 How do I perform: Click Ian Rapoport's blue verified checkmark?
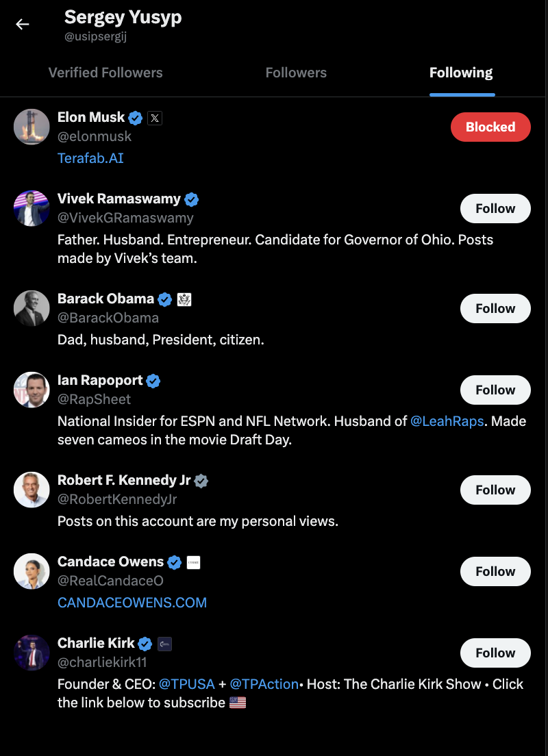(153, 381)
